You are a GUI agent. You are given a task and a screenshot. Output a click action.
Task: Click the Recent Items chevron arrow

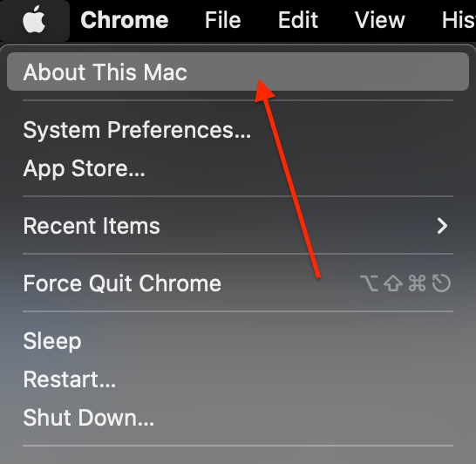click(442, 226)
